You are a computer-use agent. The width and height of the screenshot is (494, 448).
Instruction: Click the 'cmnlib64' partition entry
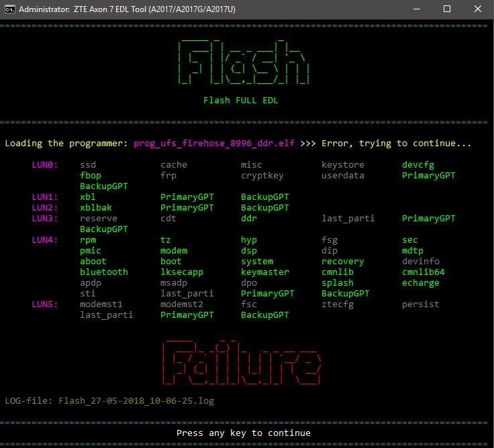coord(424,272)
